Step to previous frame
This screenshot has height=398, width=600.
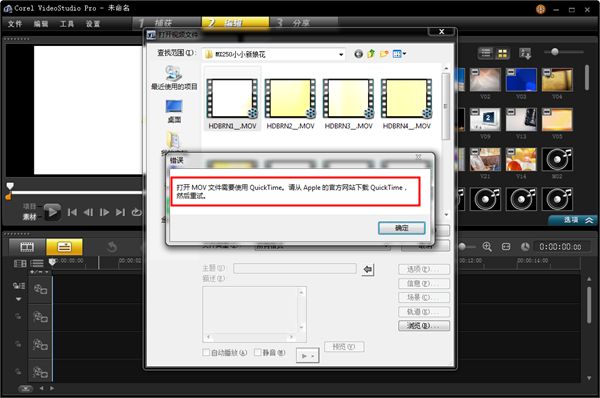88,212
